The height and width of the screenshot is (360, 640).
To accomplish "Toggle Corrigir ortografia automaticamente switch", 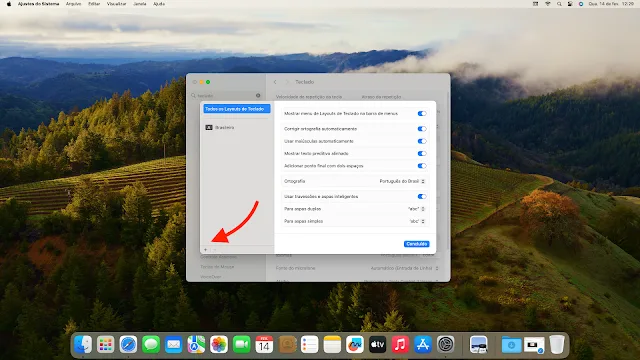I will tap(422, 129).
